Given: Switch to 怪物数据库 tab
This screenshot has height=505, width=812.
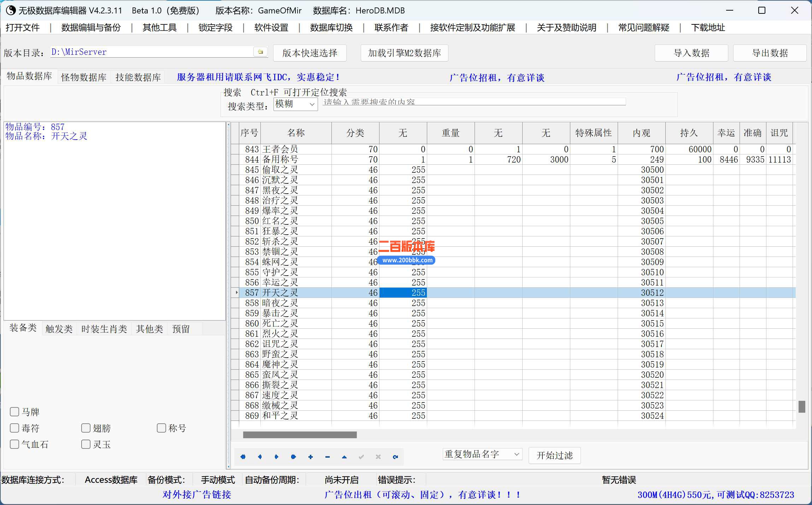Looking at the screenshot, I should click(84, 77).
